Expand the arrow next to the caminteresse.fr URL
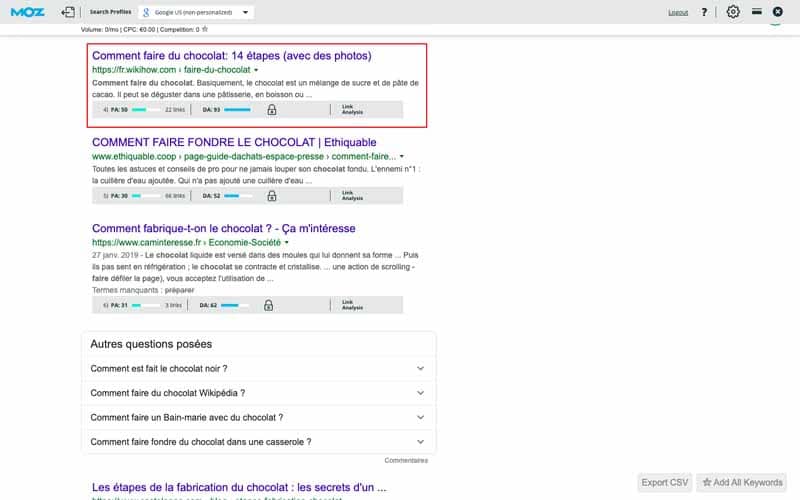Screen dimensions: 800x500 tap(287, 242)
